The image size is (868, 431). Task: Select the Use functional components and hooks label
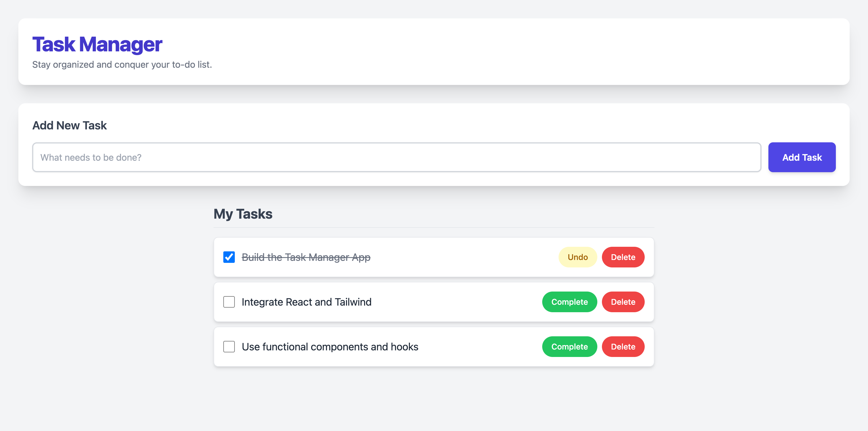click(x=330, y=346)
